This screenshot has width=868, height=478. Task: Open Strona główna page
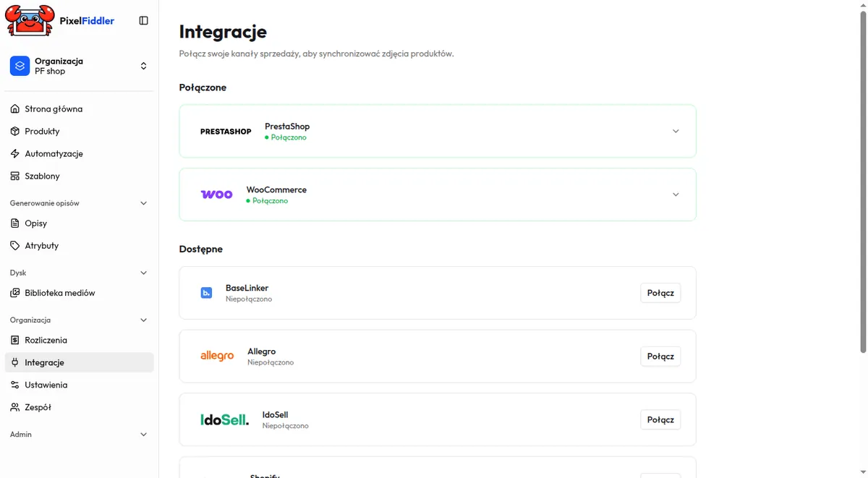79,109
